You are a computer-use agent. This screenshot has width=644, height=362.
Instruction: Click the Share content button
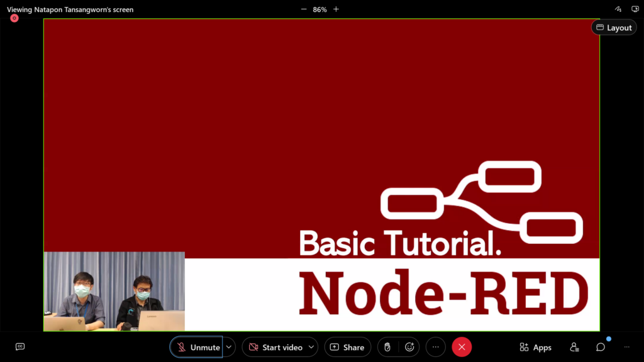pyautogui.click(x=347, y=347)
